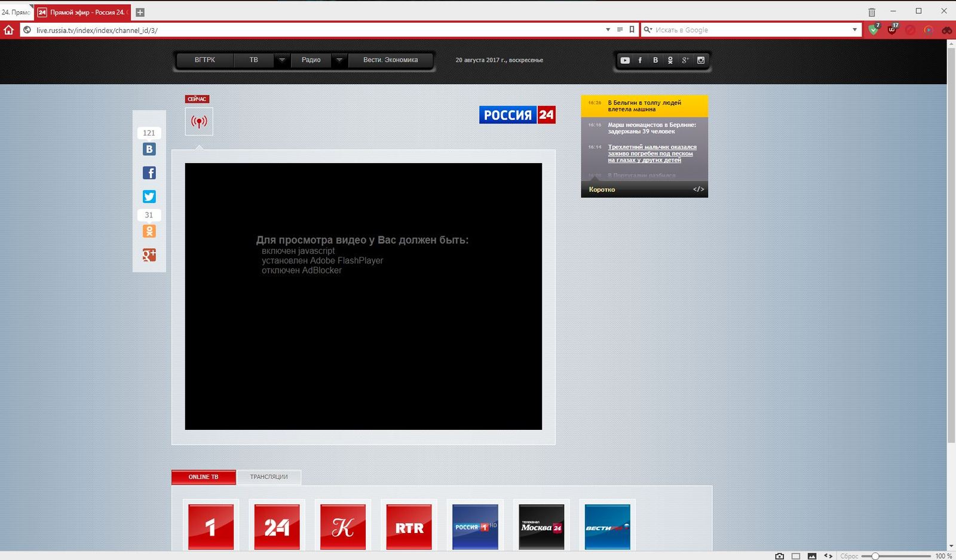Image resolution: width=956 pixels, height=560 pixels.
Task: Open the news about the neo-Nazi march in Berlin
Action: pos(652,128)
